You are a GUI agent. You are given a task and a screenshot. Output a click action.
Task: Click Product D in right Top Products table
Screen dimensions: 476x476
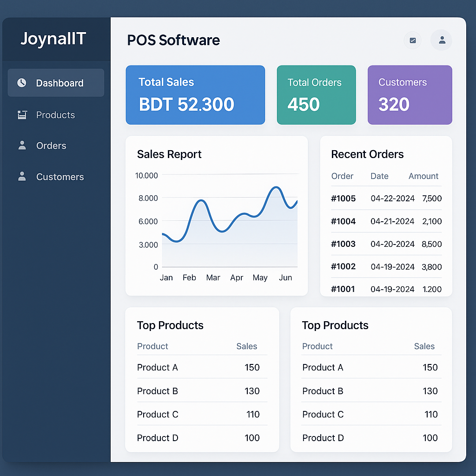[323, 437]
